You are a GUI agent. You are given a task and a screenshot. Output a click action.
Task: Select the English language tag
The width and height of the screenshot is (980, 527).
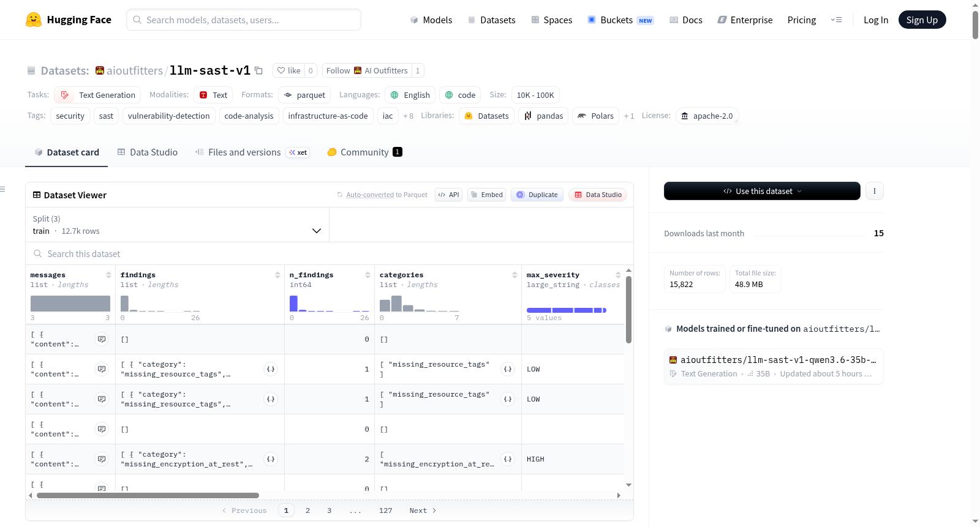pos(410,95)
